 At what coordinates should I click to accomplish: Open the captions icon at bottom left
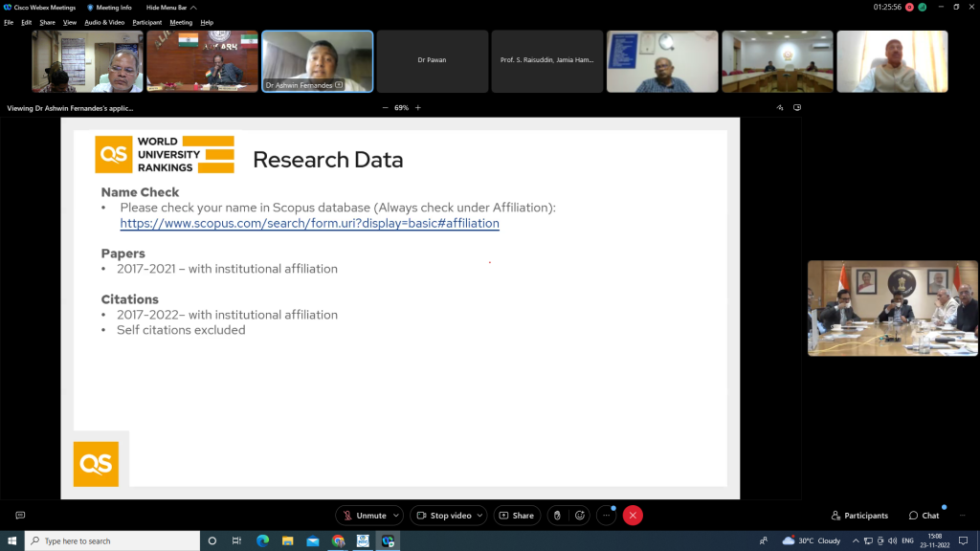point(20,516)
